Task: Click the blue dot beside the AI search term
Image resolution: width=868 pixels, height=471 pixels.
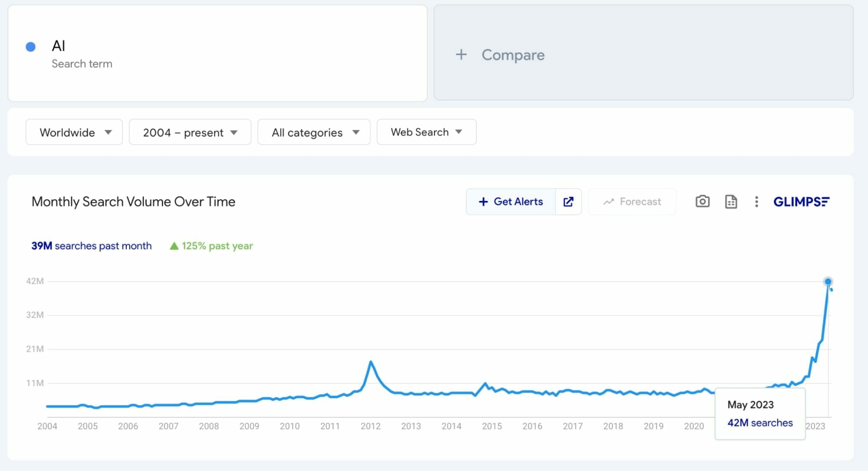Action: pos(30,46)
